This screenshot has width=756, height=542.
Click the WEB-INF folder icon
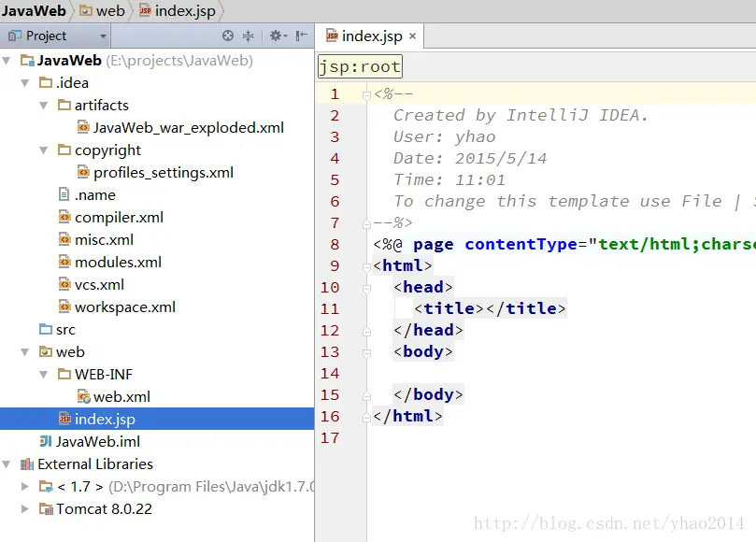click(64, 374)
